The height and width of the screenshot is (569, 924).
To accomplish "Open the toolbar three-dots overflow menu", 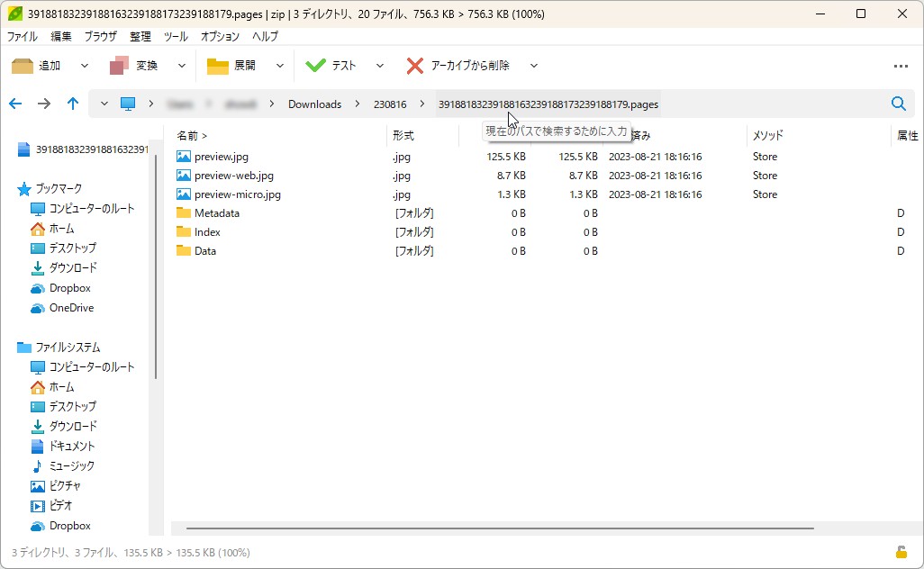I will 901,66.
